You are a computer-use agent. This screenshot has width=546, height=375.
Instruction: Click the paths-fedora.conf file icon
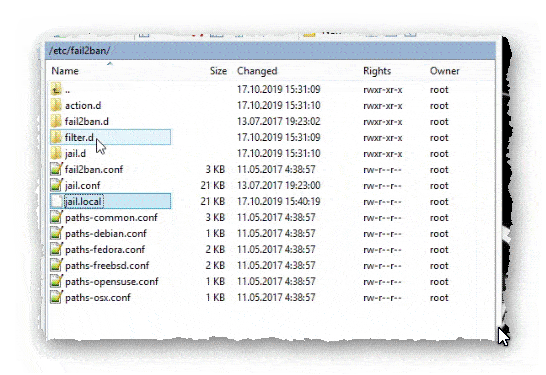coord(56,249)
